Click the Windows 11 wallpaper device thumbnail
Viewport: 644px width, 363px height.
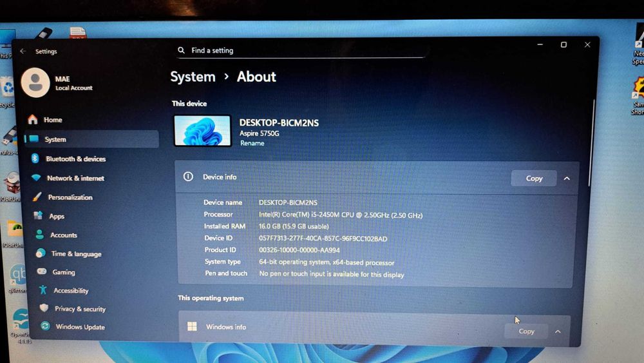click(x=203, y=131)
